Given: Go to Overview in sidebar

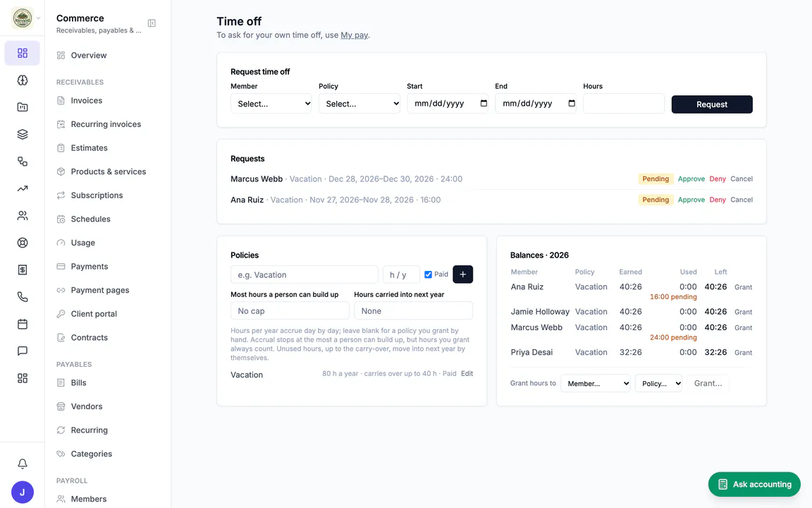Looking at the screenshot, I should click(89, 56).
